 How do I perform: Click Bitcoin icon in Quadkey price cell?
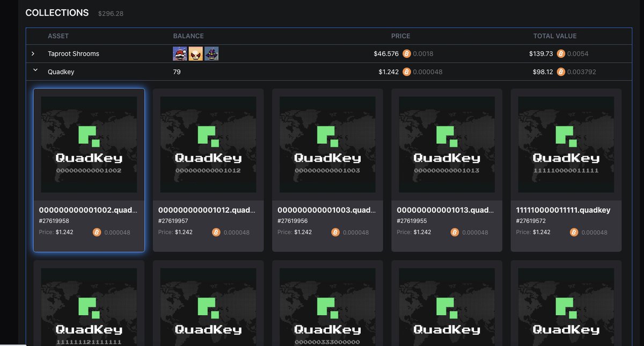click(407, 71)
